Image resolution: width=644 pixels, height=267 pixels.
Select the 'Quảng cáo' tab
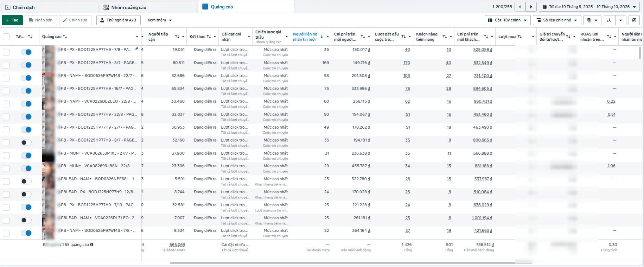246,7
